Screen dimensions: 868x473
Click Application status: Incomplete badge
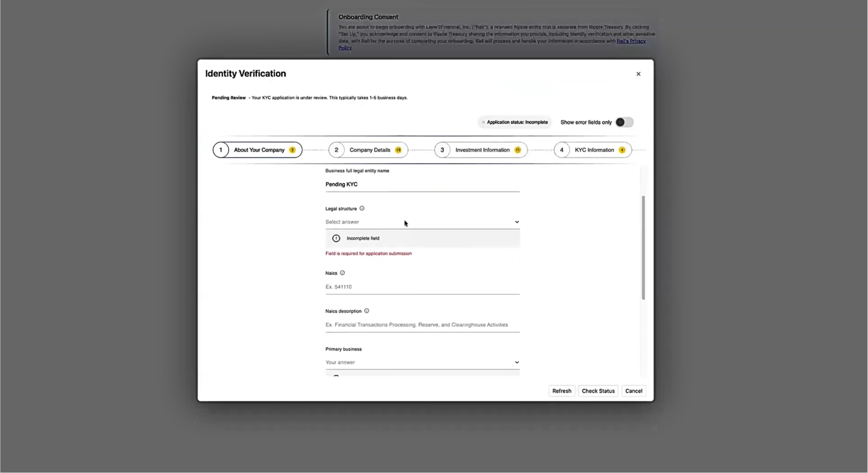pyautogui.click(x=515, y=122)
